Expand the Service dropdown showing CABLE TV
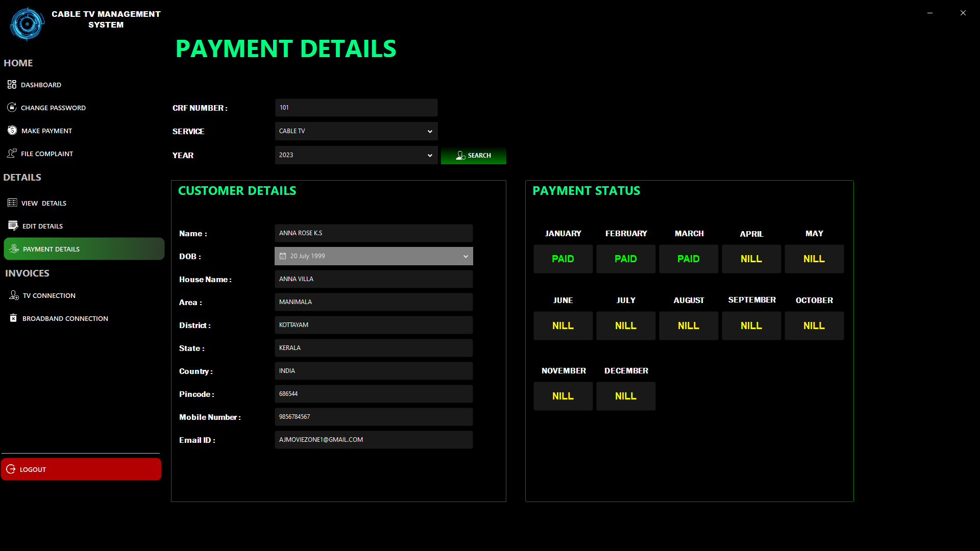This screenshot has height=551, width=980. tap(430, 132)
